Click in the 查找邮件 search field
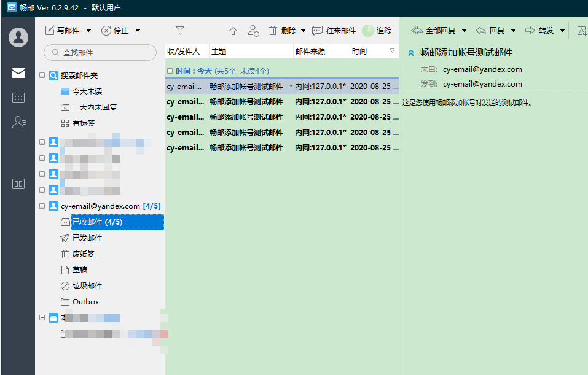Image resolution: width=588 pixels, height=375 pixels. 100,52
